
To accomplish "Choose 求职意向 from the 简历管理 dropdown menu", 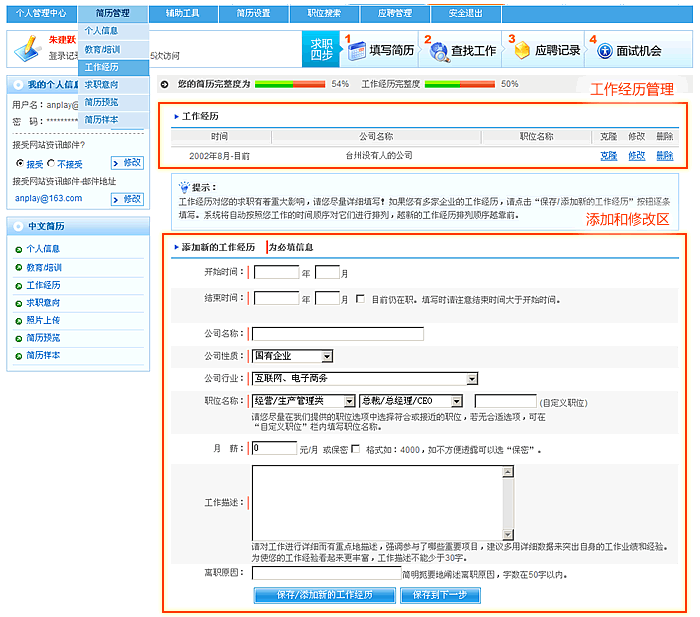I will [101, 84].
